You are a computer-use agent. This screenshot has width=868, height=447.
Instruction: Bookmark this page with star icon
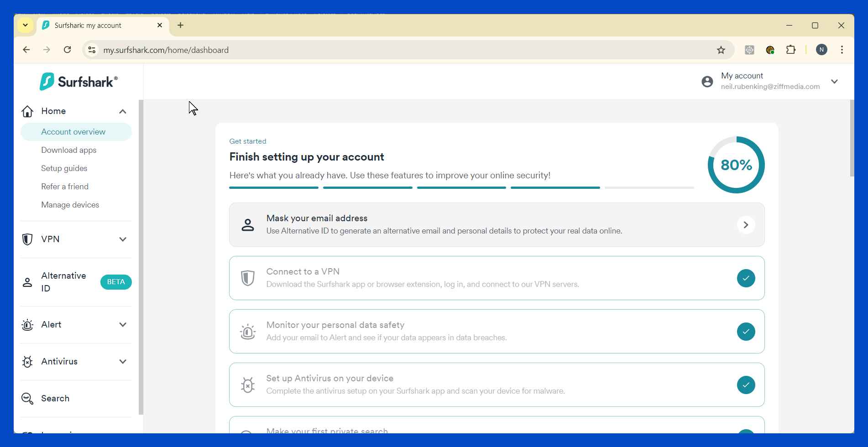pos(721,50)
